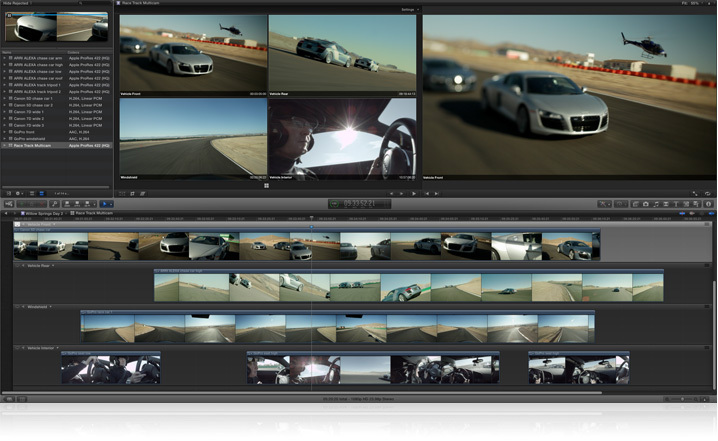This screenshot has height=441, width=718.
Task: Append the clip to the storyline
Action: coord(87,204)
